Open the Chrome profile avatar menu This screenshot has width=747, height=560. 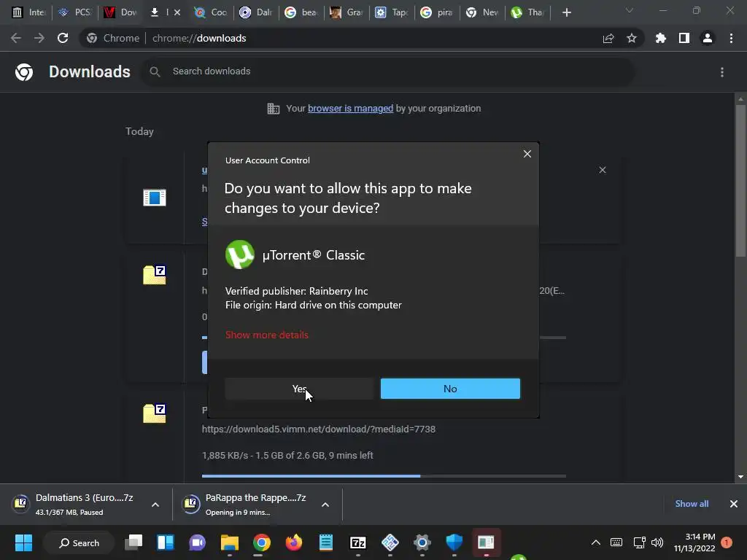click(708, 38)
